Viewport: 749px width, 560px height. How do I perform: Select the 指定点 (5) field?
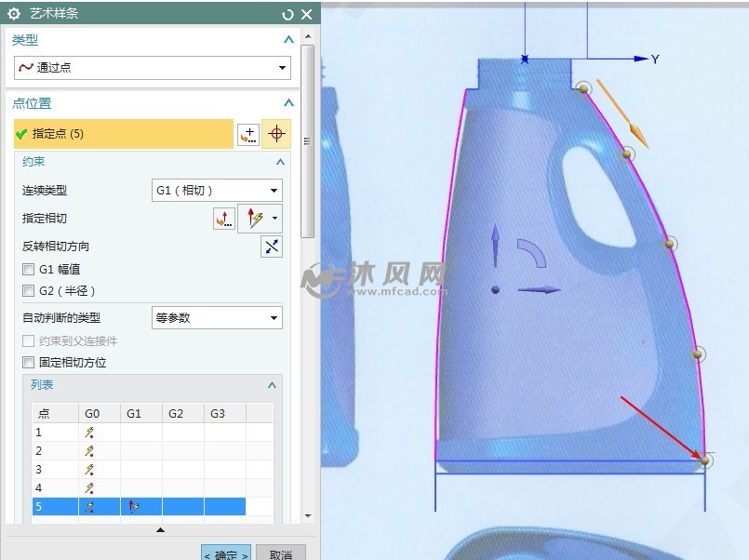click(124, 134)
